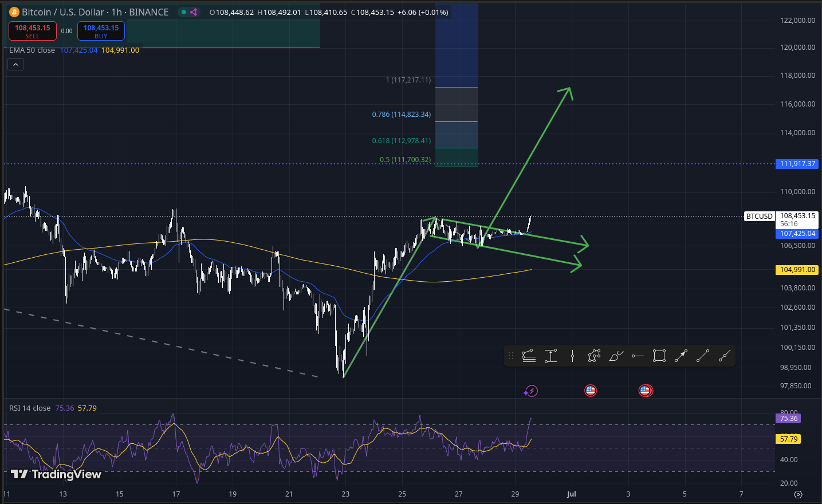Open chart settings gear icon
The height and width of the screenshot is (504, 822).
(x=798, y=494)
